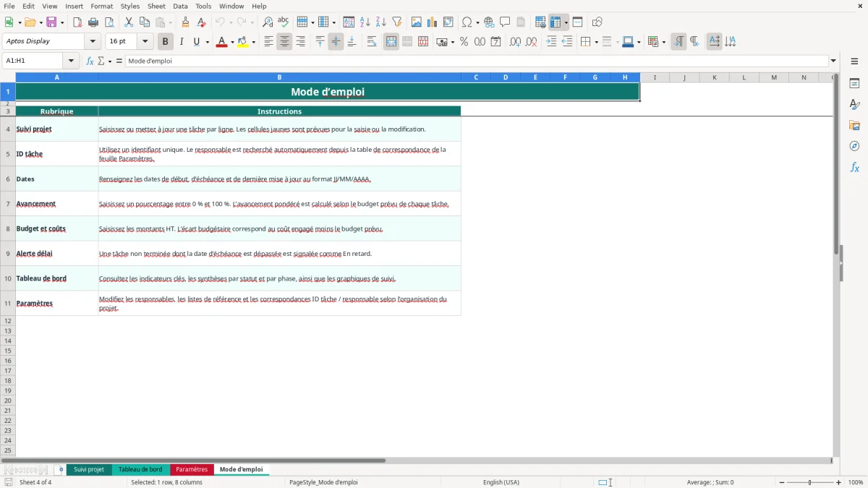Expand the formula bar with its arrow

pos(833,61)
